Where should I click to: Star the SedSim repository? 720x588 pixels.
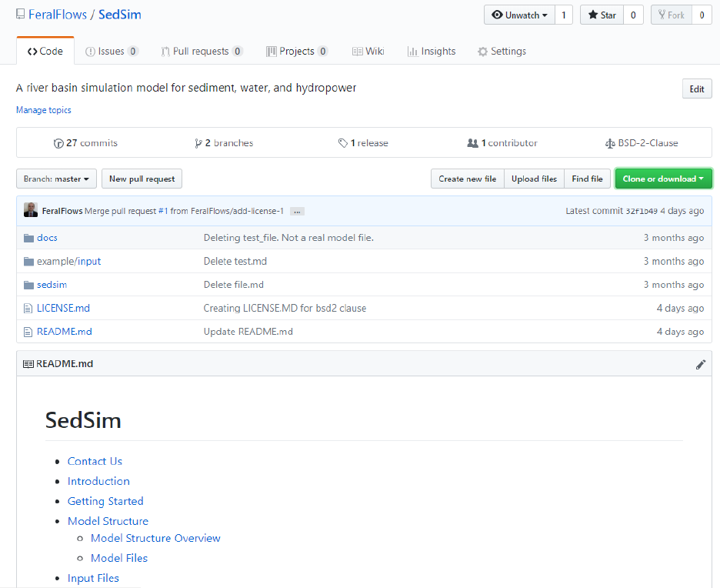[x=602, y=15]
